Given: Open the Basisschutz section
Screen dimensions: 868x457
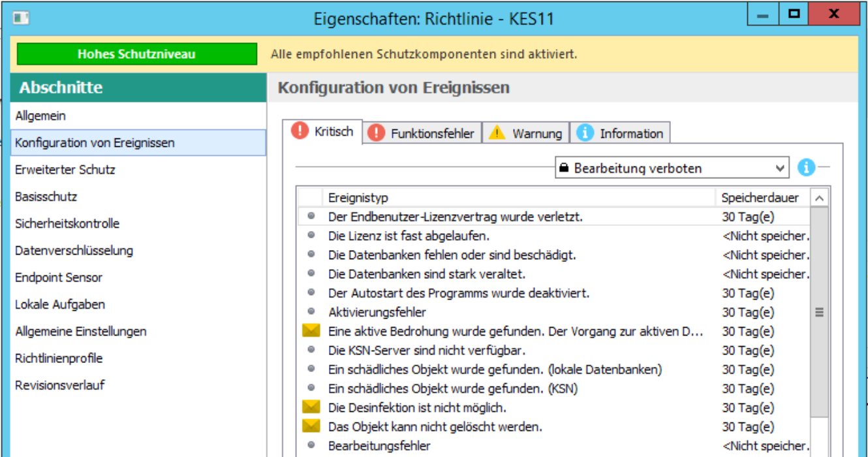Looking at the screenshot, I should [x=138, y=197].
